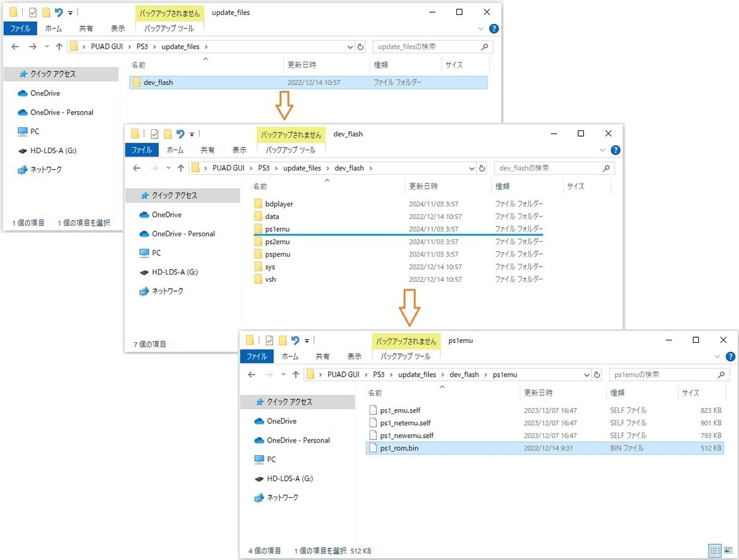The width and height of the screenshot is (739, 560).
Task: Click dev_flashの検索 search box
Action: (555, 167)
